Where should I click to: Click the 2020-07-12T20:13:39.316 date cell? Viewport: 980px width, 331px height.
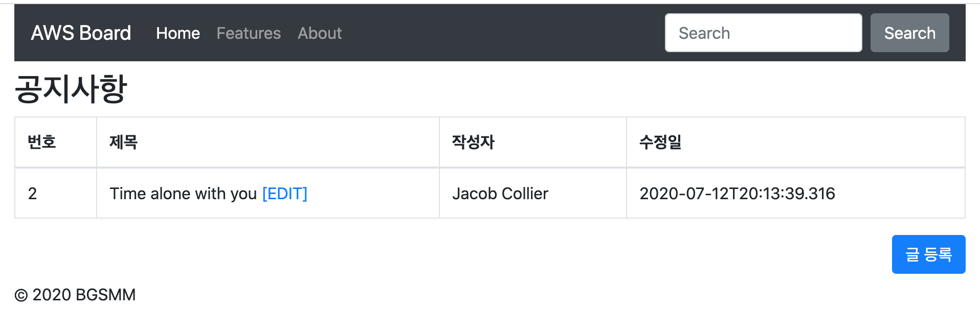[737, 194]
